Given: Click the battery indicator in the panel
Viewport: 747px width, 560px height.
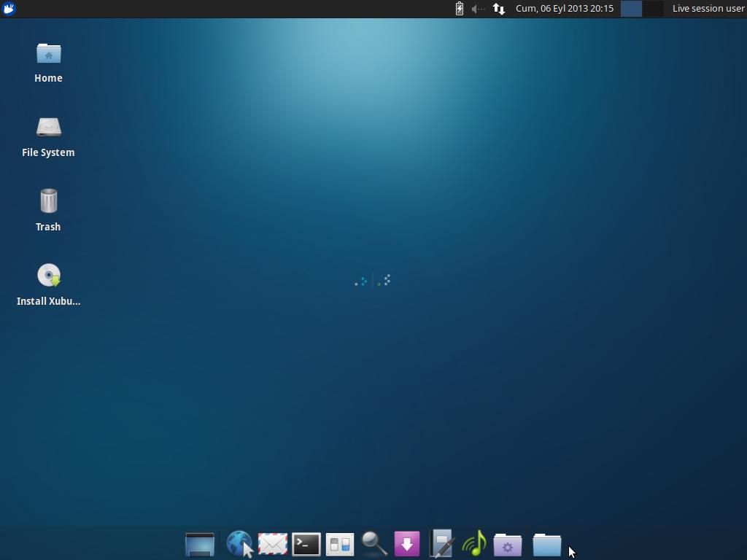Looking at the screenshot, I should pos(459,9).
